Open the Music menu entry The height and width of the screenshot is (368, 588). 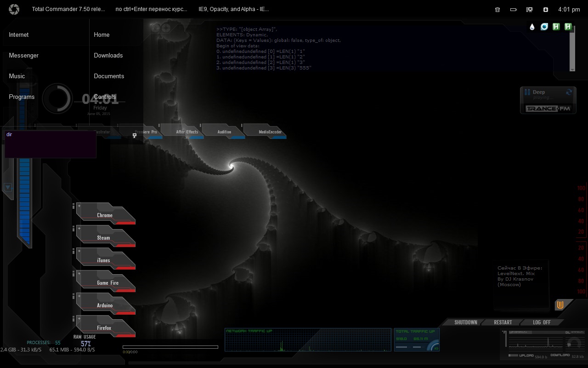tap(17, 76)
